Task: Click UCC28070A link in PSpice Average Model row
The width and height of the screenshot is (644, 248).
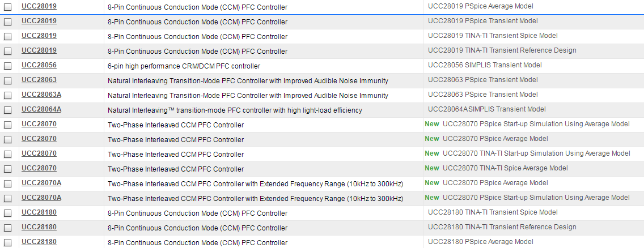Action: (x=41, y=183)
